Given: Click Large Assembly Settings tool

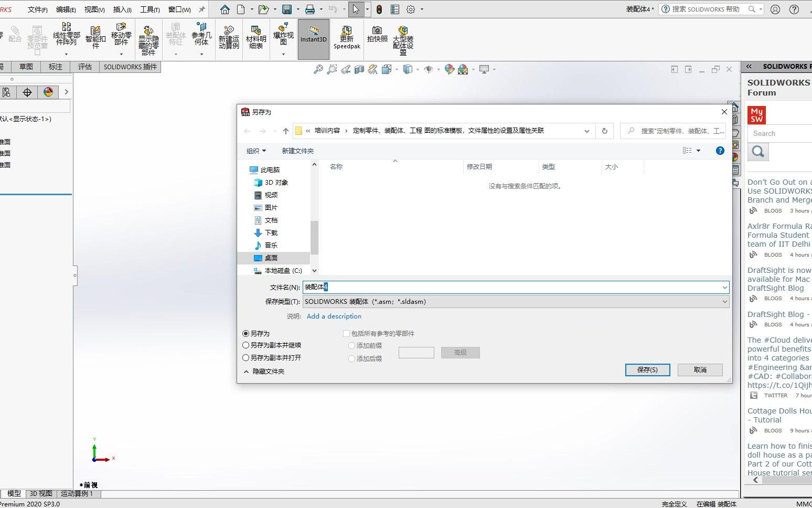Looking at the screenshot, I should [403, 40].
